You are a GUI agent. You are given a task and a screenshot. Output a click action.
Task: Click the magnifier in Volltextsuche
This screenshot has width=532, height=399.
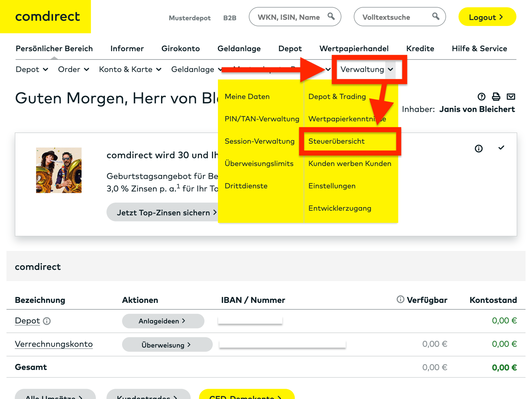pos(436,16)
